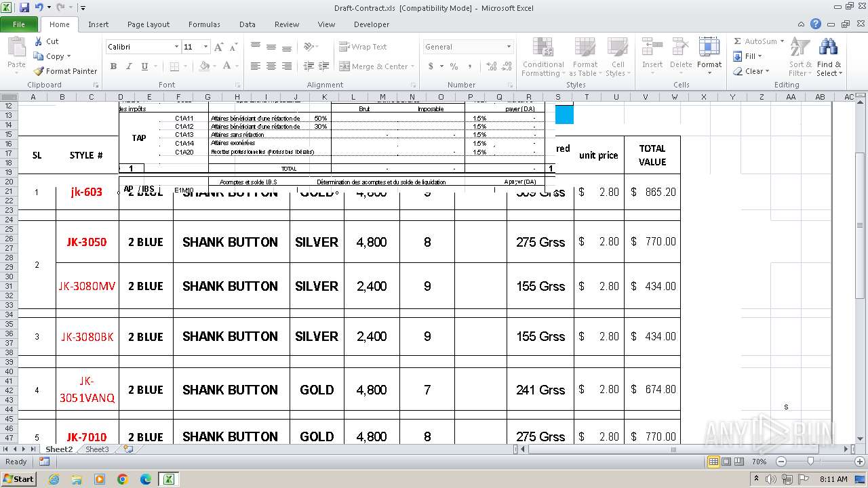The height and width of the screenshot is (488, 868).
Task: Switch to the Page Layout tab
Action: pyautogui.click(x=149, y=24)
